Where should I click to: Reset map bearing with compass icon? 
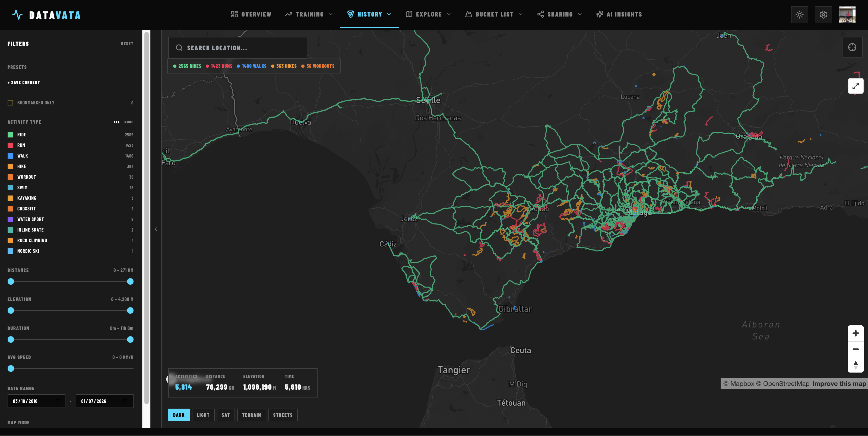point(856,365)
